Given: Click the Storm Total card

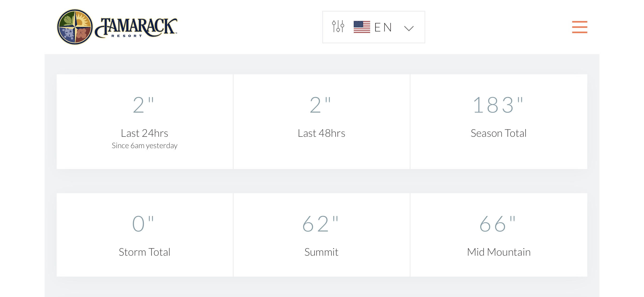Looking at the screenshot, I should (145, 235).
